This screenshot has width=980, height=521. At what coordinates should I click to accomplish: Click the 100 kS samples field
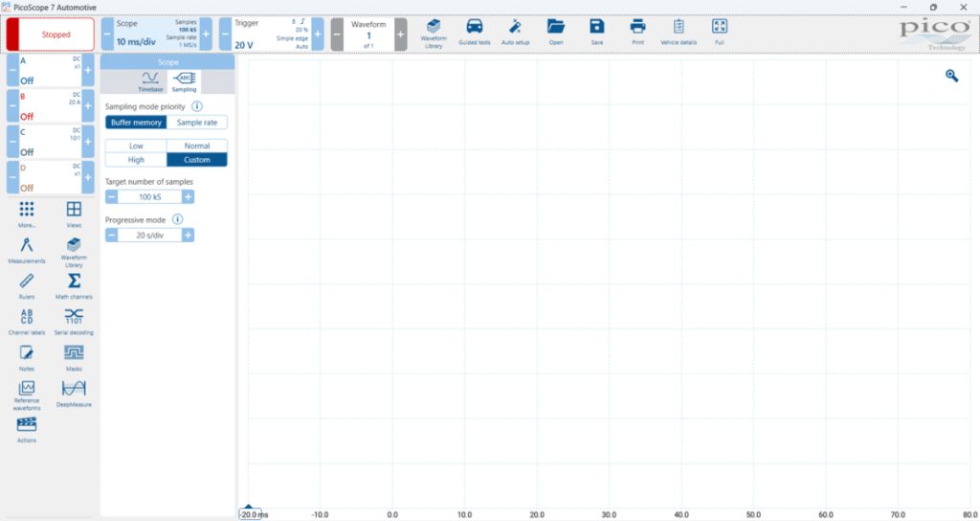coord(149,197)
